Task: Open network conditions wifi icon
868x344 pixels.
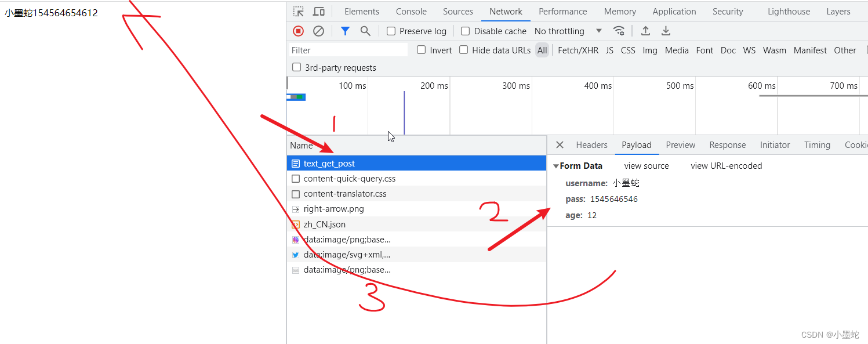Action: click(x=619, y=31)
